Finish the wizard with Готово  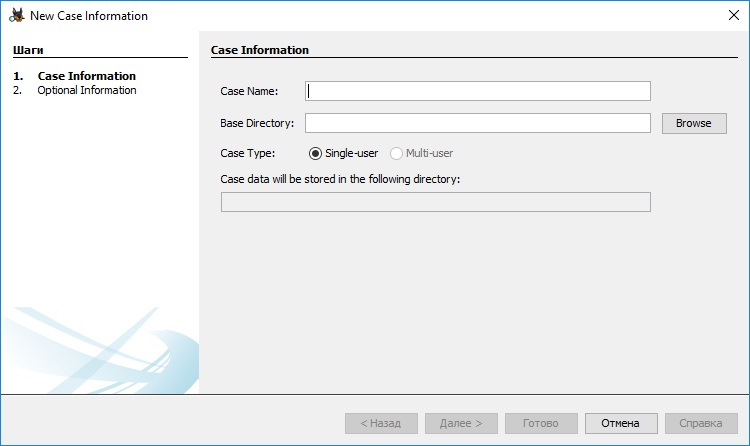541,423
